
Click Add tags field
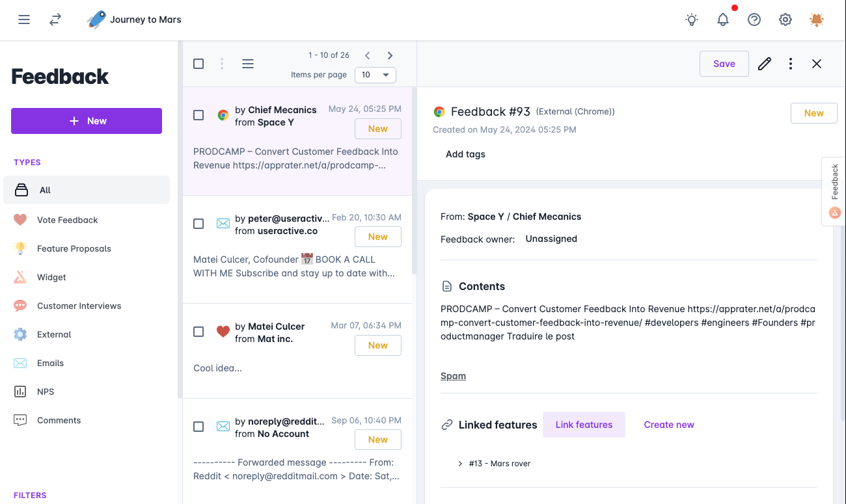(x=465, y=154)
